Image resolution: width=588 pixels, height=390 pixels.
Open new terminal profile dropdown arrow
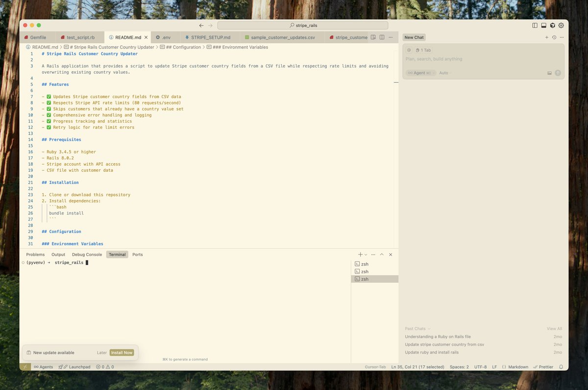point(366,255)
